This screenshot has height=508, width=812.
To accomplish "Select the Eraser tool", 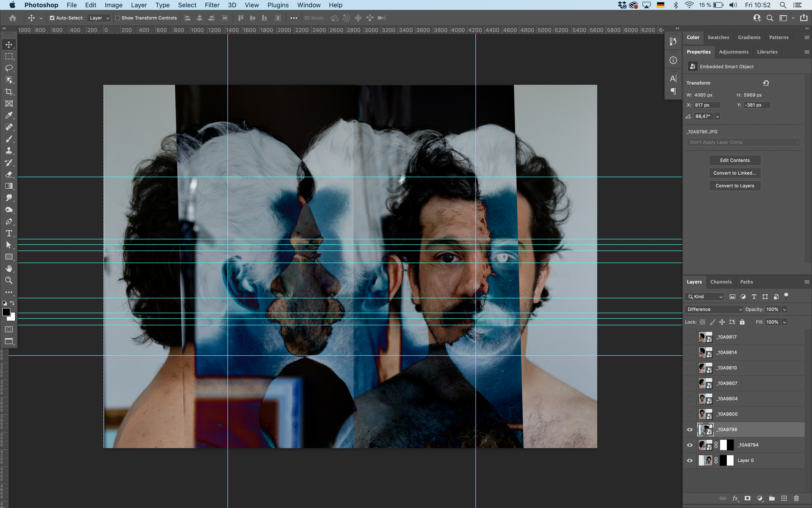I will [9, 174].
